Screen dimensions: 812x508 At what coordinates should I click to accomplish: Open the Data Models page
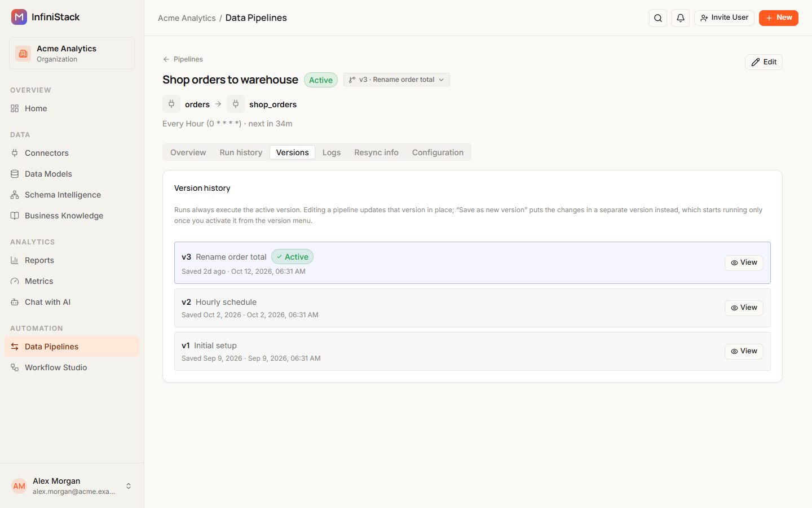pos(72,174)
